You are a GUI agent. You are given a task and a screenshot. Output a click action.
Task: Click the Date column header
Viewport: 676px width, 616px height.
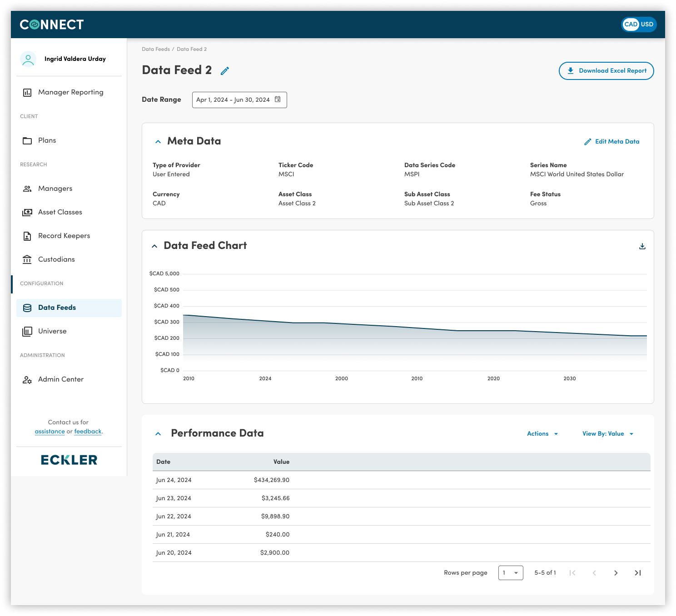tap(163, 462)
